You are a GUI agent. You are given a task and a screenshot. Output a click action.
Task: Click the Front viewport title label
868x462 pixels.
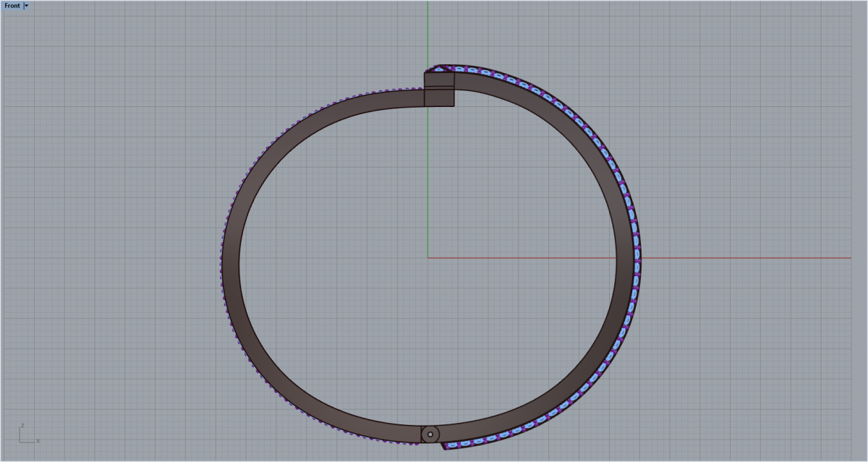point(12,6)
